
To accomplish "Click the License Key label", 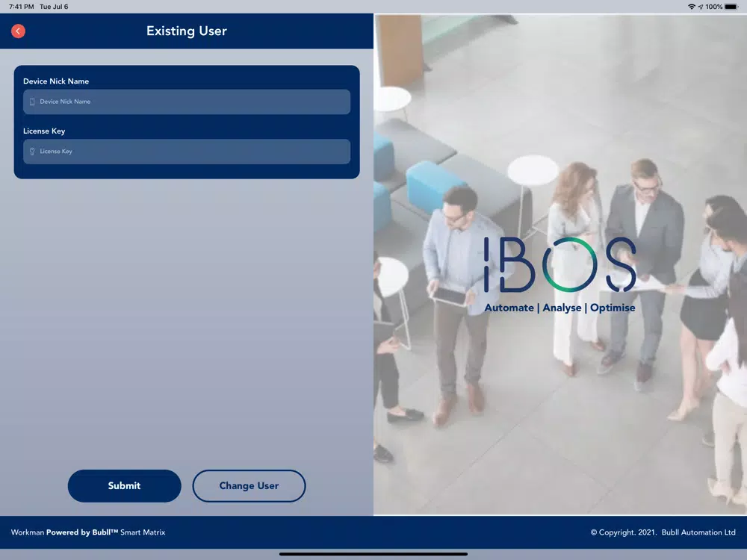I will 44,131.
